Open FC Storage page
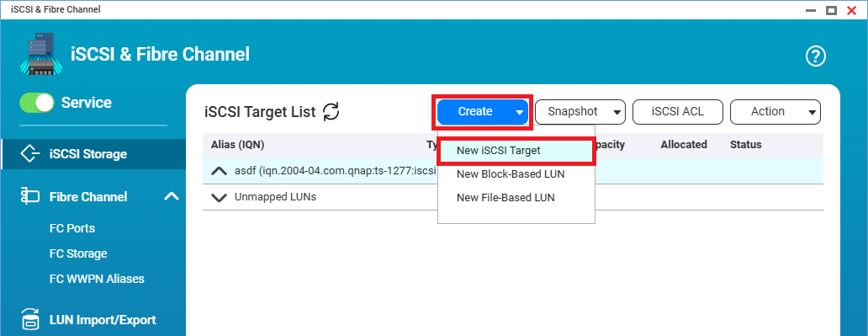The image size is (868, 336). tap(78, 253)
